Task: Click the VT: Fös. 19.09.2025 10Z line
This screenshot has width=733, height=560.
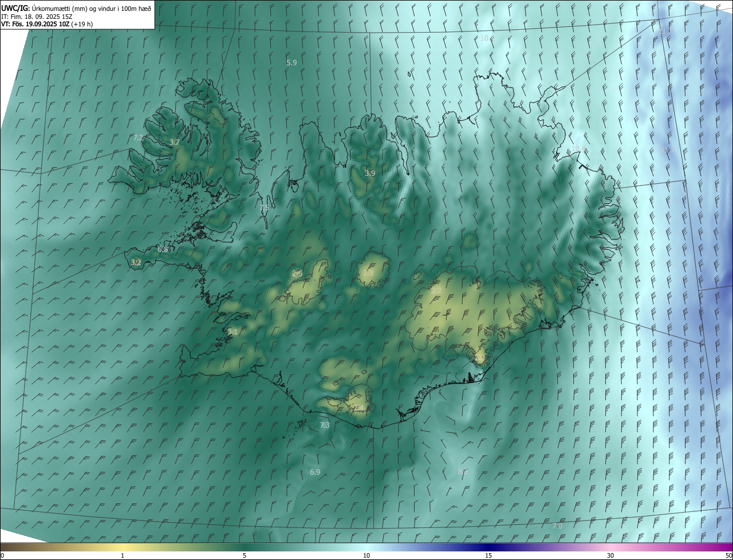Action: (47, 24)
